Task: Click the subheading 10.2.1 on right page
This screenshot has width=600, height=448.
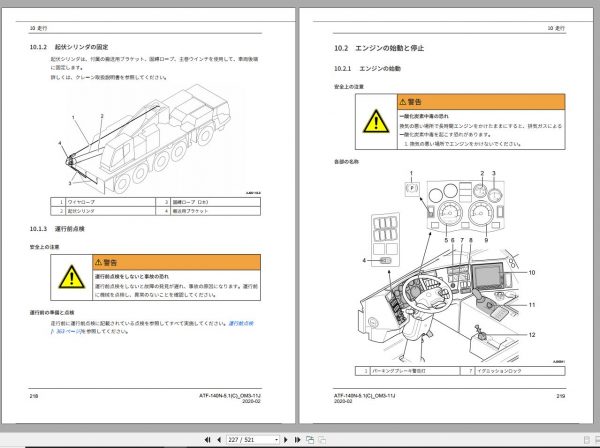Action: (367, 68)
